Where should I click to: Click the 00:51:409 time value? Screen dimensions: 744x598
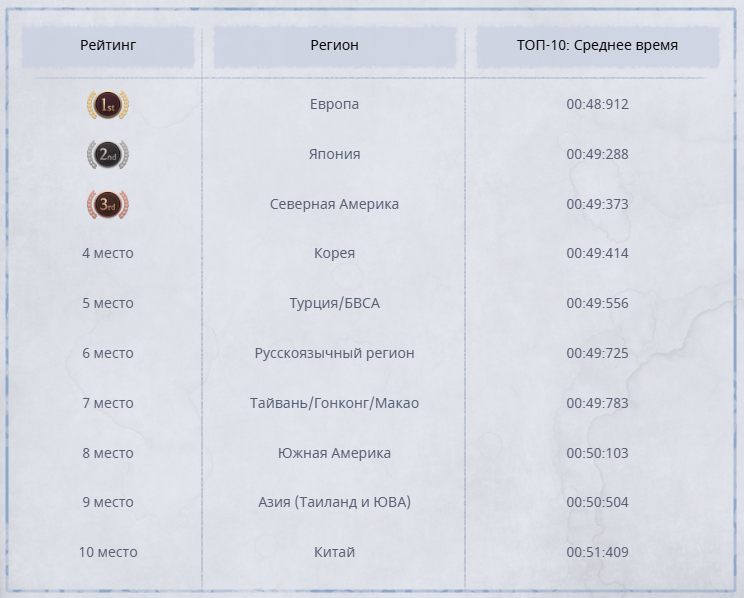597,552
